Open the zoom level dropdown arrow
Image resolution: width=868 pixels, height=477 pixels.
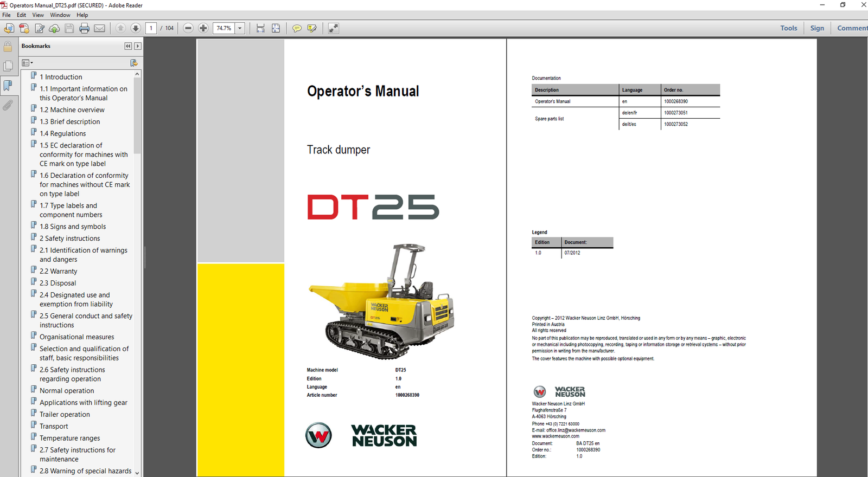point(240,28)
